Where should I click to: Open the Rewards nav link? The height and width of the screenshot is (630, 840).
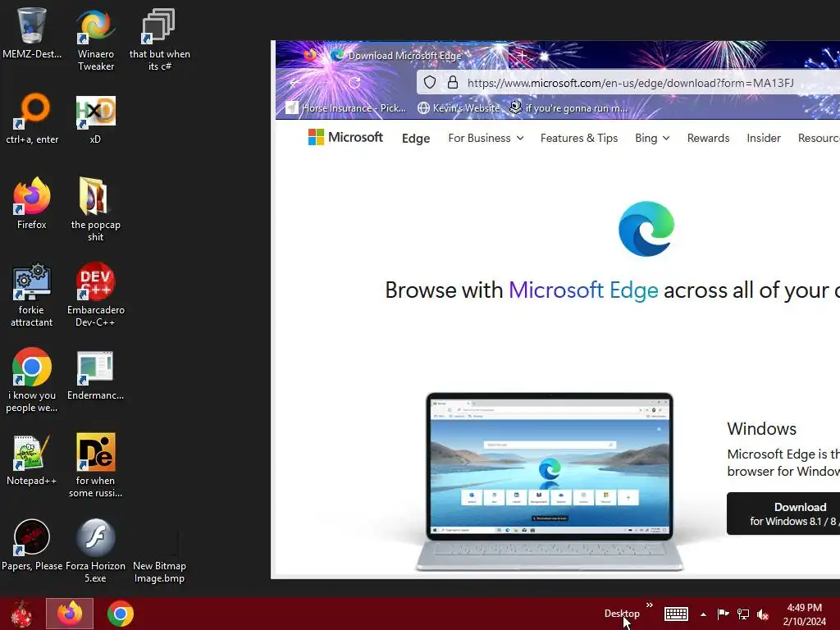[708, 138]
